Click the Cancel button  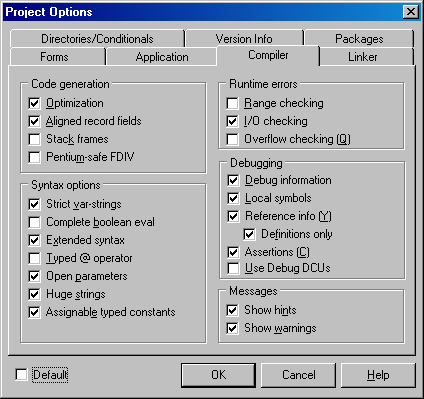(298, 375)
